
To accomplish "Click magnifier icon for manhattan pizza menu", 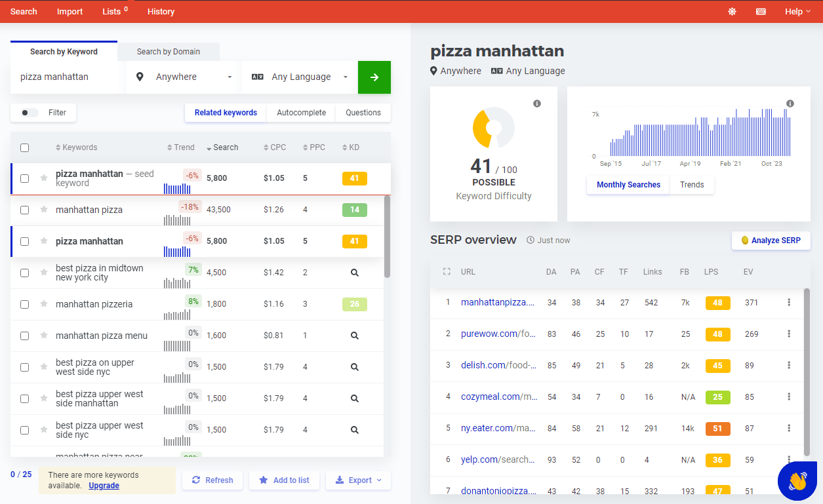I will [354, 336].
